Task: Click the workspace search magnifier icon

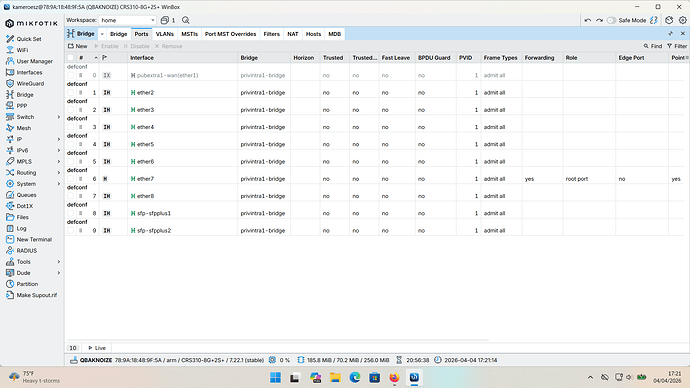Action: 186,20
